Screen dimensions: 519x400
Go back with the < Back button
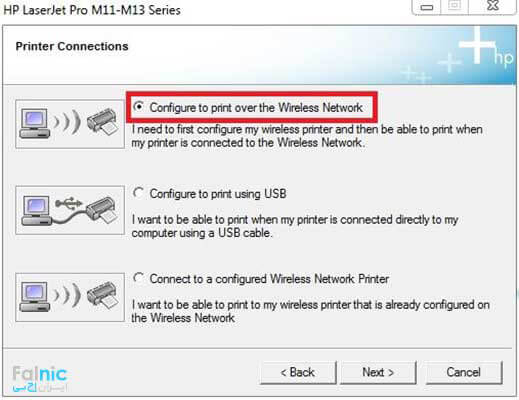[x=298, y=372]
